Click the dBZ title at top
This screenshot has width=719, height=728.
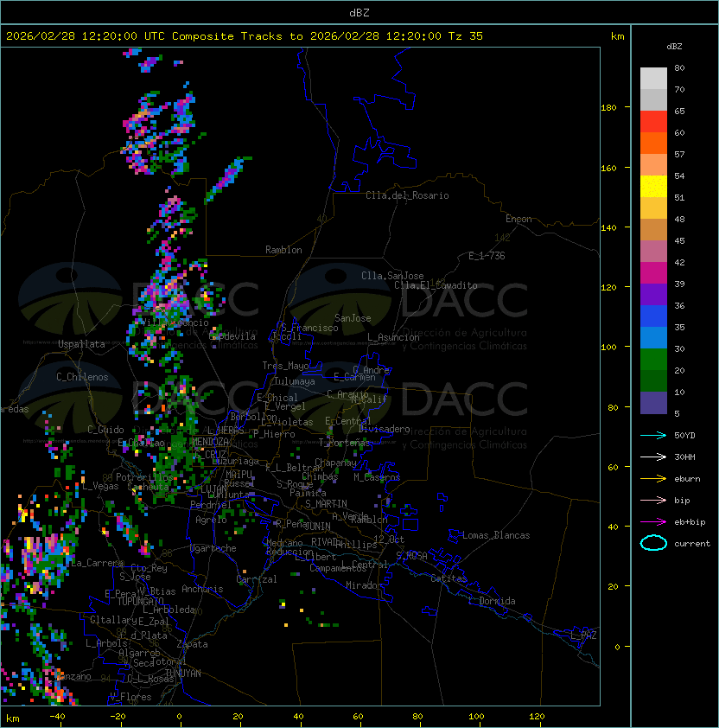point(359,13)
